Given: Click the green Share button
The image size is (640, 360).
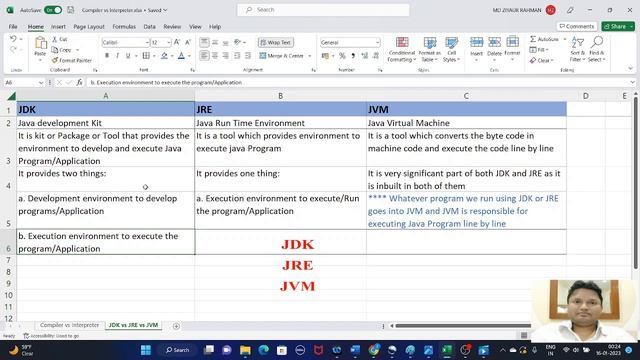Looking at the screenshot, I should pos(618,26).
